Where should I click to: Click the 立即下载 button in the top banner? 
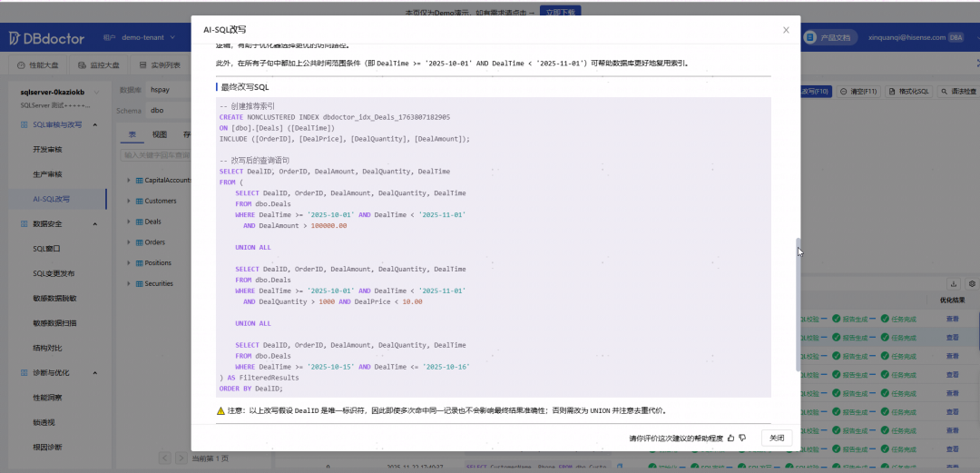[559, 12]
